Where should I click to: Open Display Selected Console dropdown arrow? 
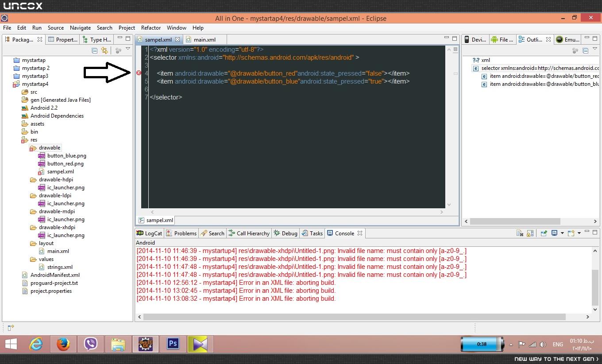(x=562, y=233)
